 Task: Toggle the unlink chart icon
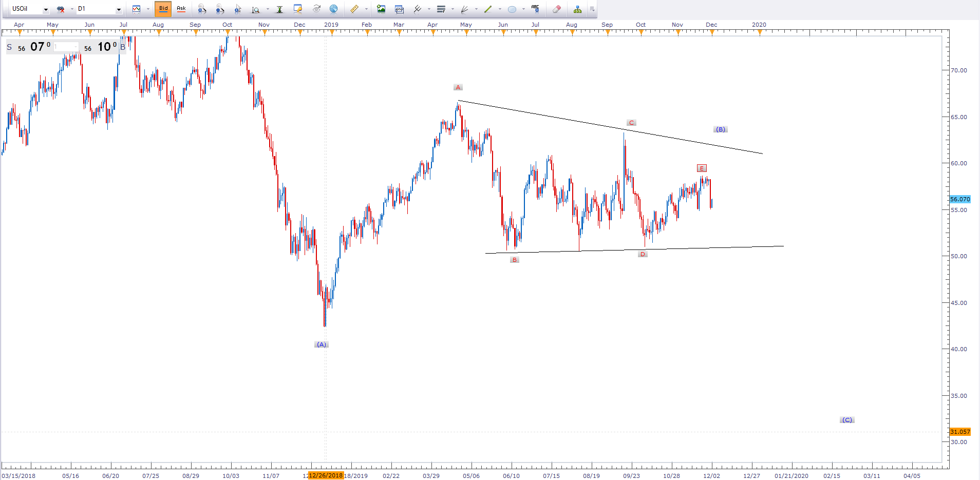coord(61,9)
